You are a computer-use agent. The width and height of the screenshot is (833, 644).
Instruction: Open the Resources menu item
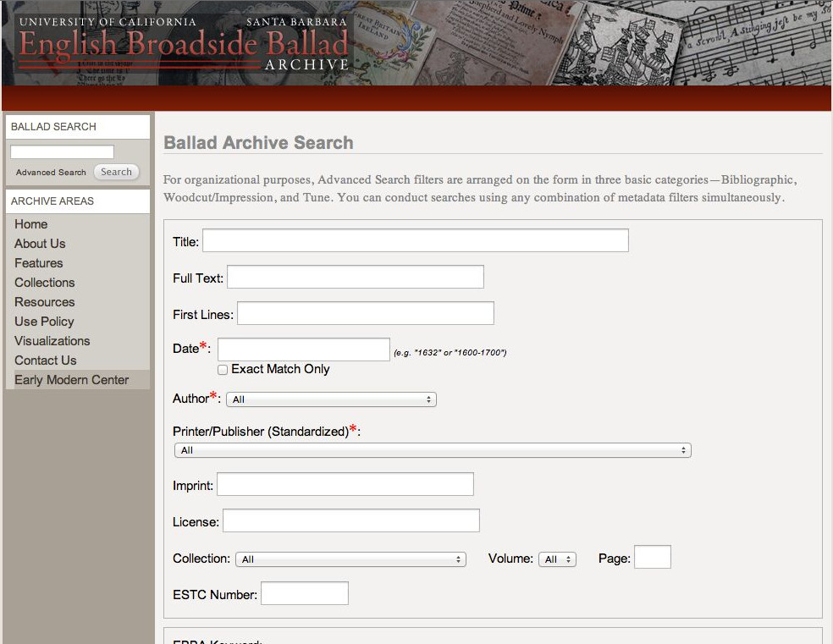click(x=45, y=302)
